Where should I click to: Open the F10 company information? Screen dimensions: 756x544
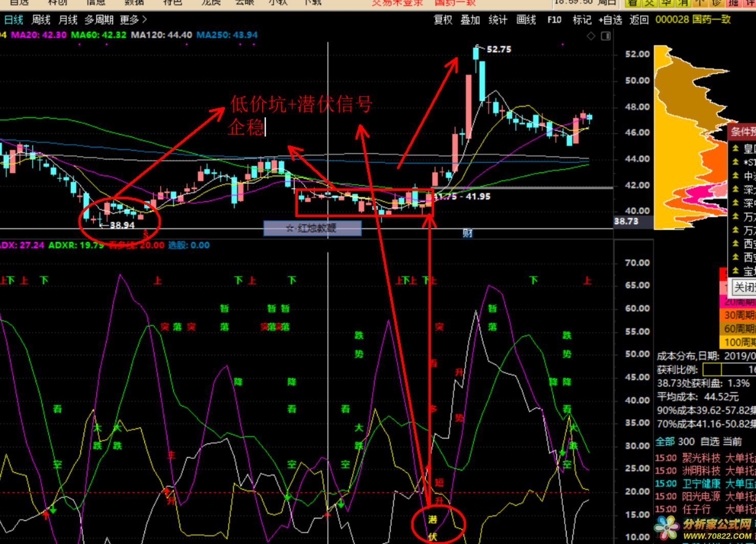[x=554, y=20]
